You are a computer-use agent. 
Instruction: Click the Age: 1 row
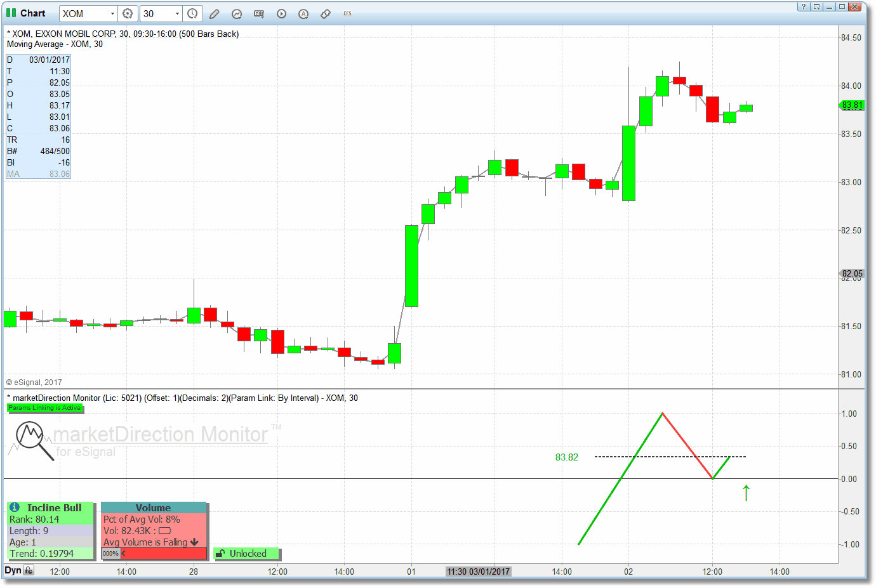[x=50, y=542]
